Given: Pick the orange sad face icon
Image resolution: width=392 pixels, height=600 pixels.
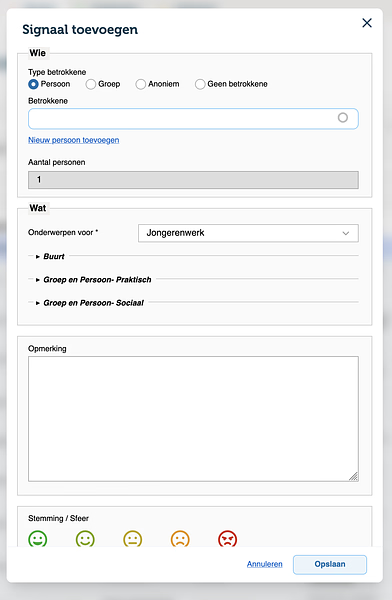Looking at the screenshot, I should (x=180, y=539).
